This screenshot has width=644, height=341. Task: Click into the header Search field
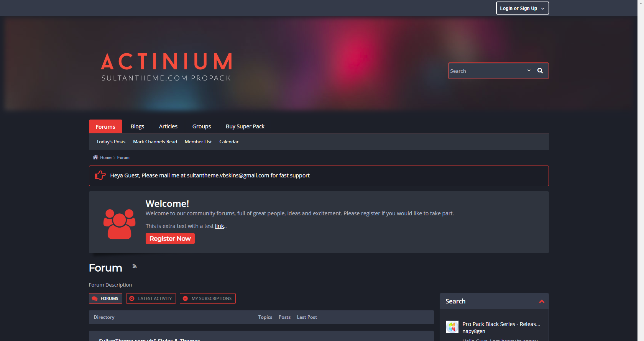tap(486, 71)
